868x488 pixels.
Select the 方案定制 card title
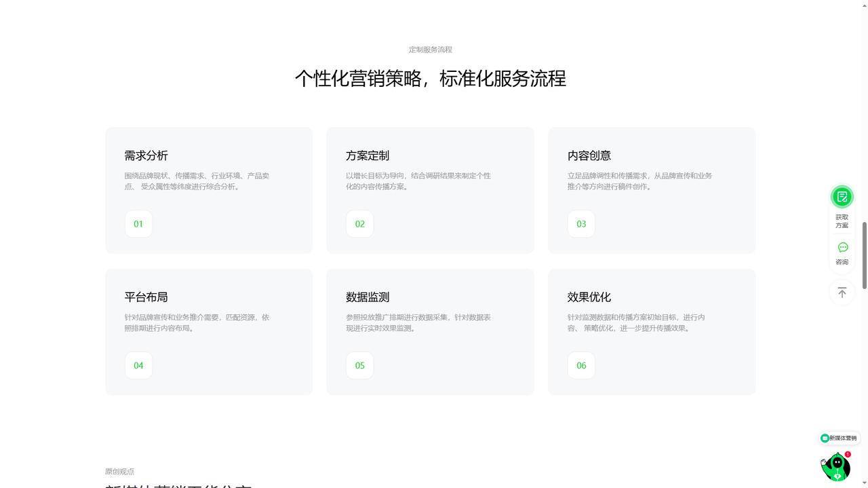coord(368,155)
